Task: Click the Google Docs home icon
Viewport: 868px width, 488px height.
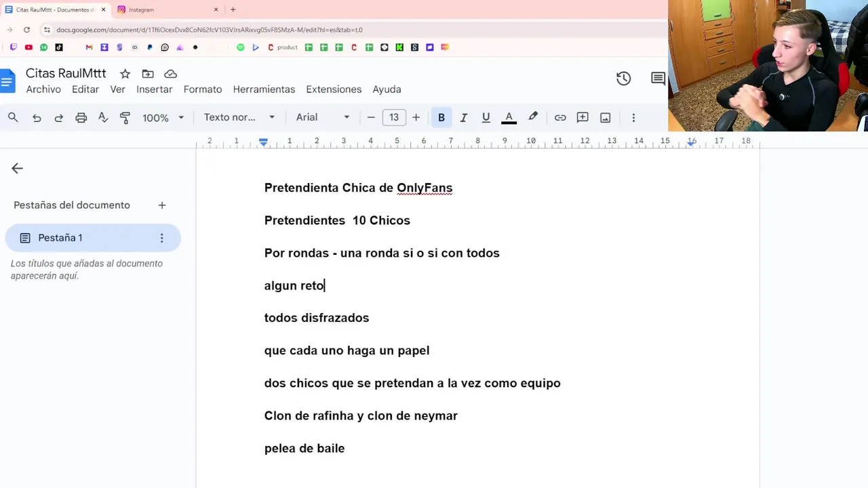Action: click(7, 81)
